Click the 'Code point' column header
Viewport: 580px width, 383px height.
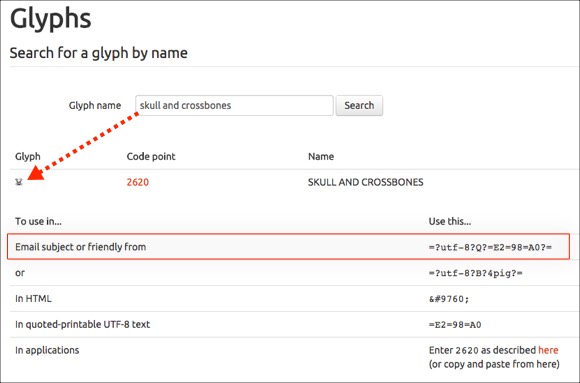(x=151, y=157)
